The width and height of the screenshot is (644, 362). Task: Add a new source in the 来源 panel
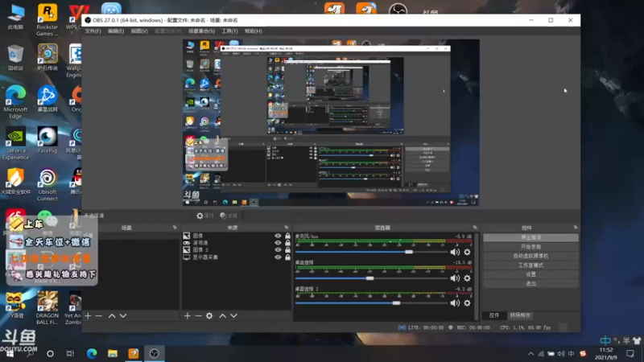click(x=188, y=315)
